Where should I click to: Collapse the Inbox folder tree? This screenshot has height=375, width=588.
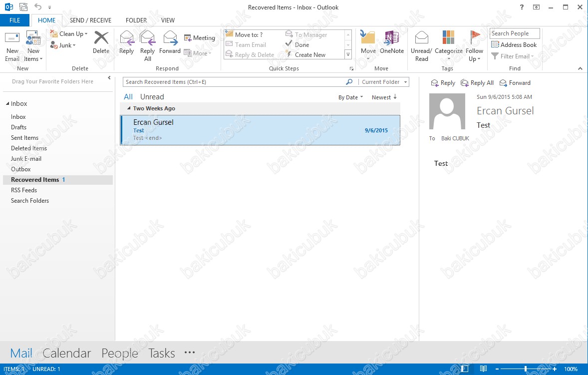[x=7, y=103]
